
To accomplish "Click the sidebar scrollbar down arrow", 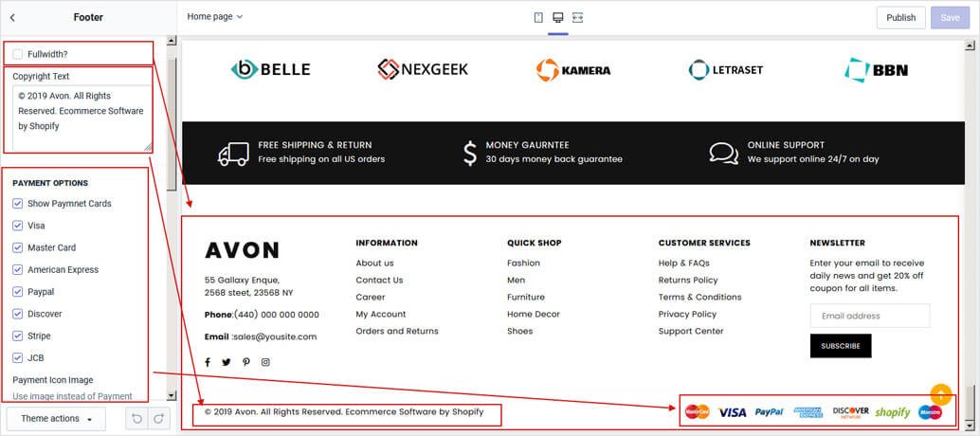I will 172,395.
